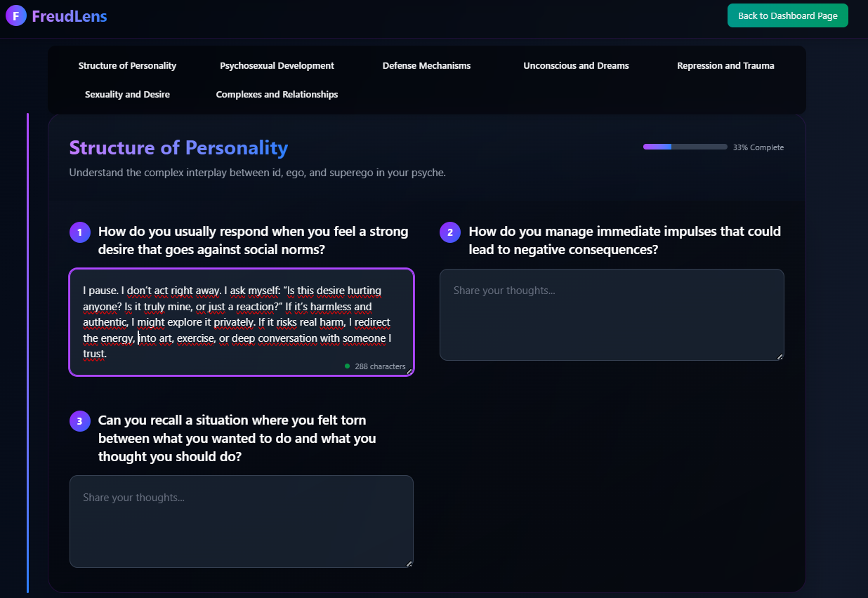This screenshot has width=868, height=598.
Task: Click into question 3 answer textarea
Action: coord(241,521)
